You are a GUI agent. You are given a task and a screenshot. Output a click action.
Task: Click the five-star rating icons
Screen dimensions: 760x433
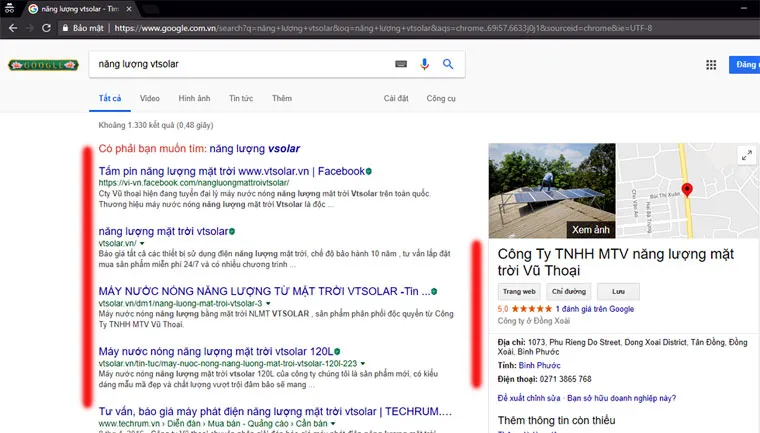point(531,309)
